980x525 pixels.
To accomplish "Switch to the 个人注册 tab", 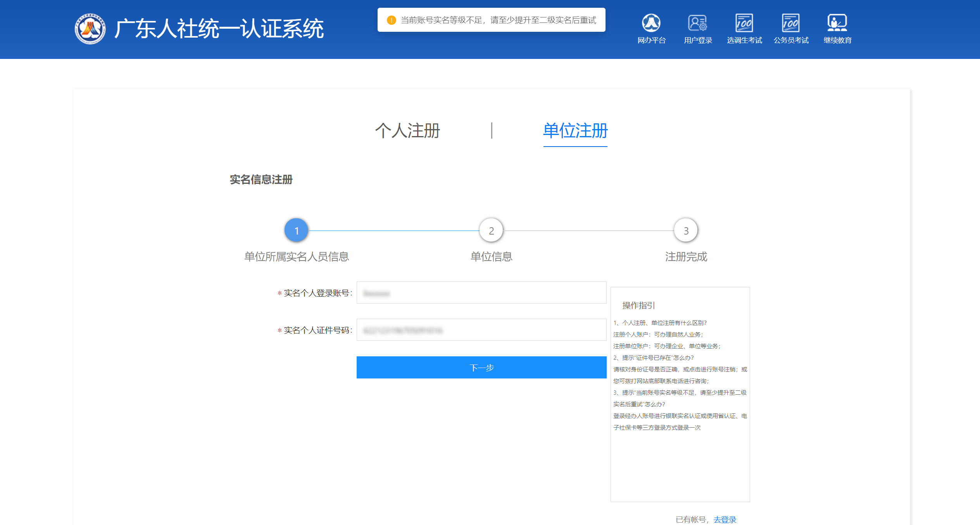I will click(407, 131).
